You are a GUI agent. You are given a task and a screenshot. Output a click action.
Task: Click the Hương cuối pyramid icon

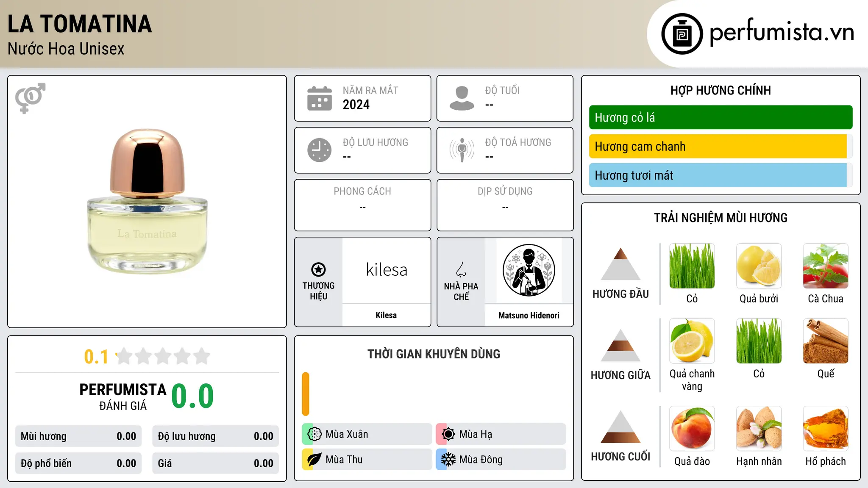point(620,427)
